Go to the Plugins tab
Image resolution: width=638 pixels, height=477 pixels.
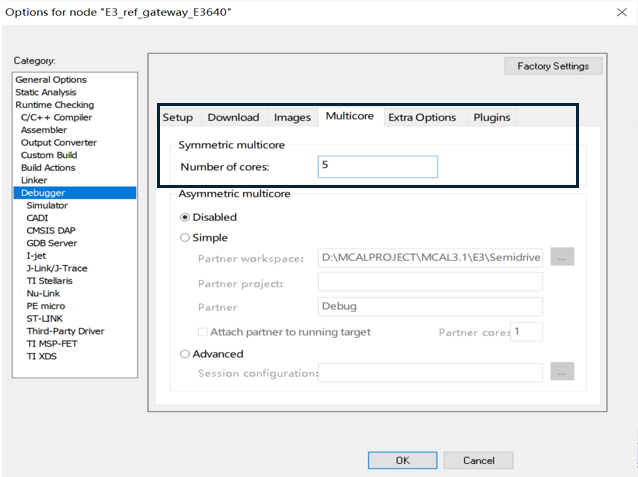[x=491, y=118]
